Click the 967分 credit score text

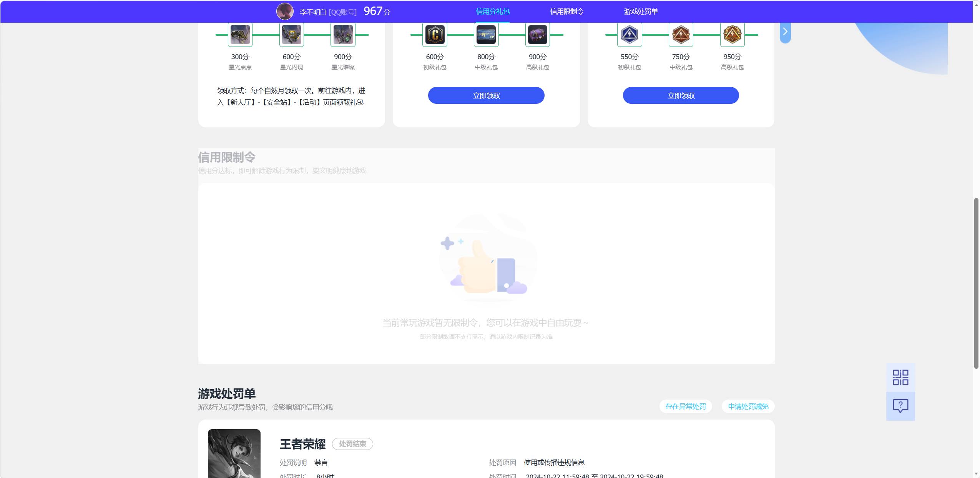(377, 11)
